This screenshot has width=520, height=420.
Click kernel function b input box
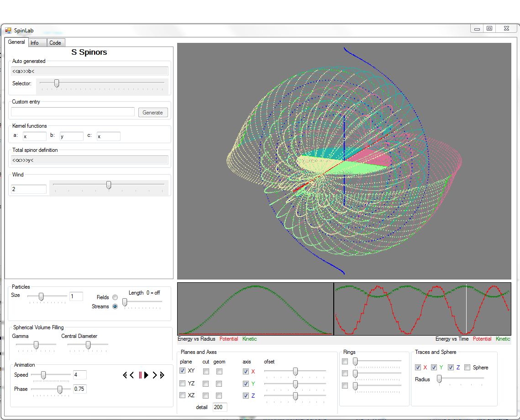point(72,136)
